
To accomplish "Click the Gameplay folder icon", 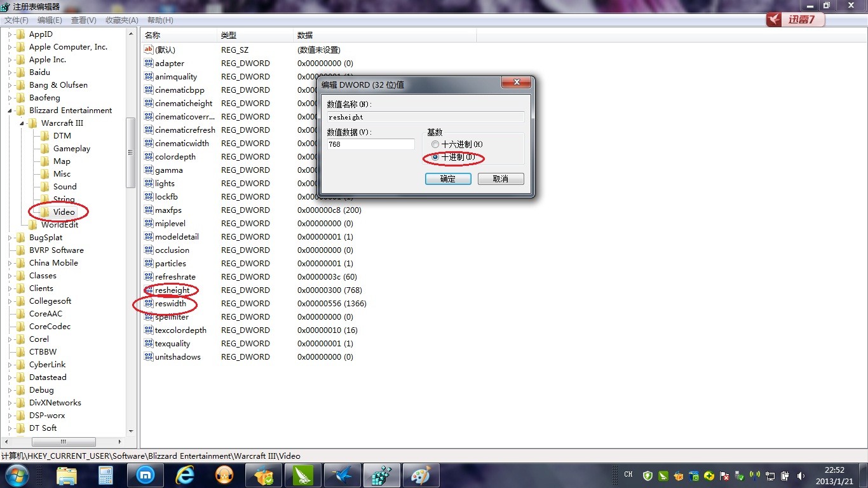I will (x=44, y=148).
